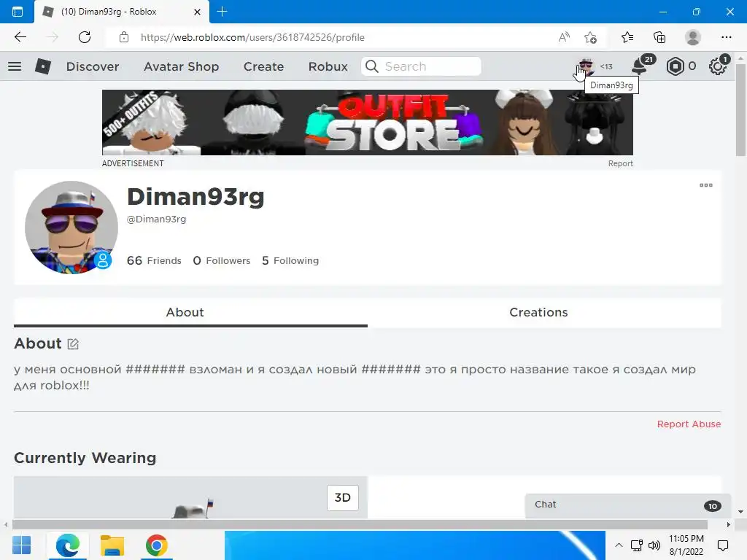Open a new browser tab
The image size is (747, 560).
click(x=222, y=12)
